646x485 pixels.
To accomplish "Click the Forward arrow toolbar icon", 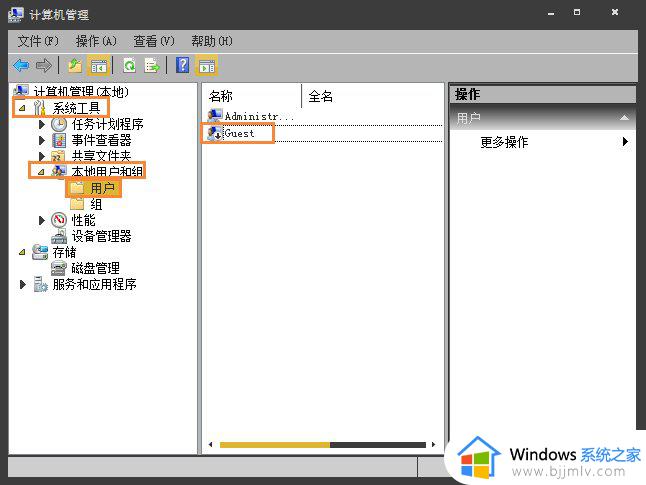I will point(44,66).
